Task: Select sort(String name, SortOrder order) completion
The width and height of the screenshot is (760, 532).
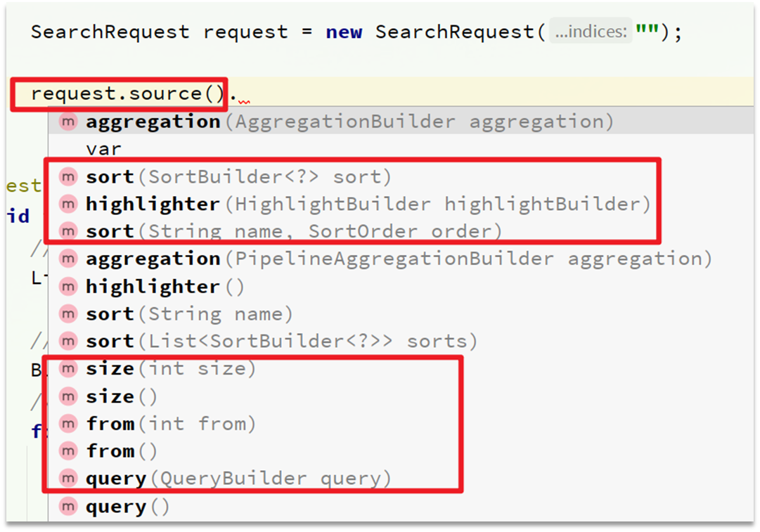Action: click(x=401, y=231)
